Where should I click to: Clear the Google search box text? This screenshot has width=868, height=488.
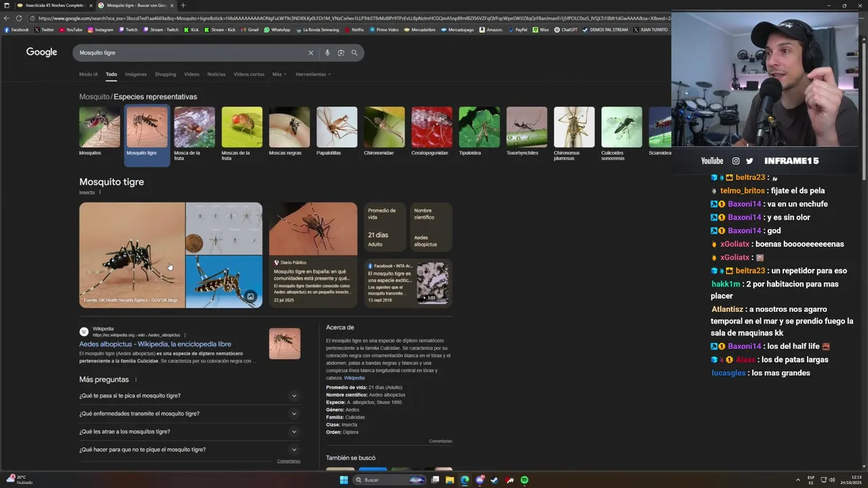pyautogui.click(x=311, y=53)
